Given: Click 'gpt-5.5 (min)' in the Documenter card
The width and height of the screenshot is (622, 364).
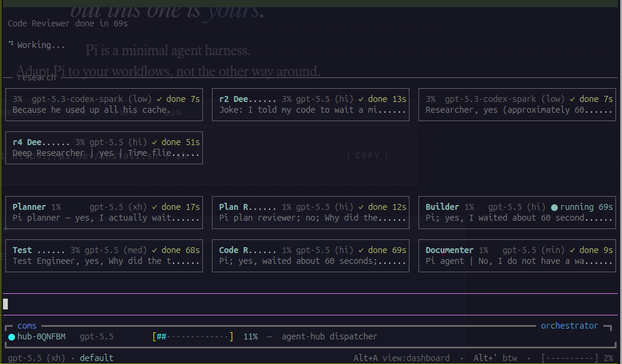Looking at the screenshot, I should pos(534,250).
